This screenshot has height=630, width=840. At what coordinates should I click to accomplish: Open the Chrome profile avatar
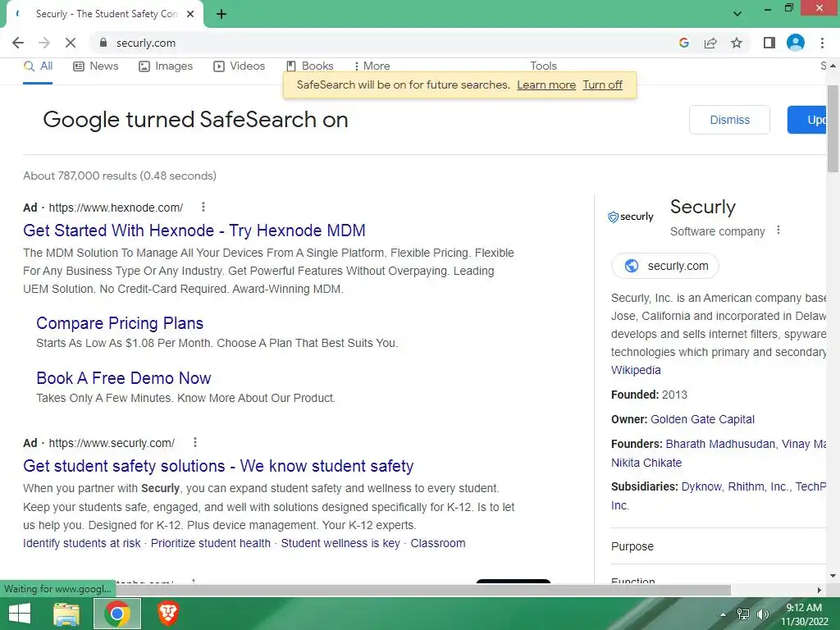pyautogui.click(x=796, y=43)
